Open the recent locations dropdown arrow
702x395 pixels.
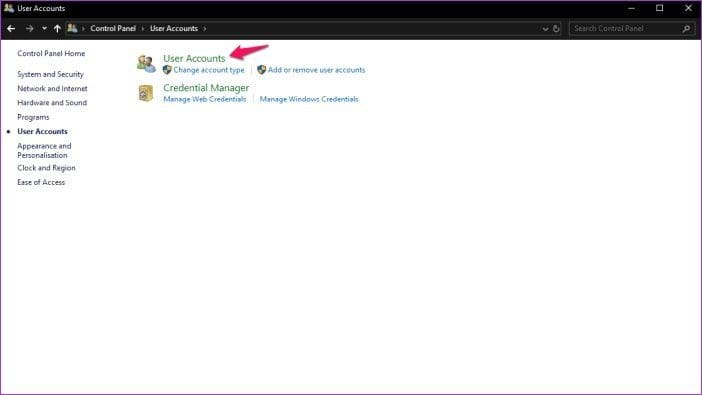[44, 29]
